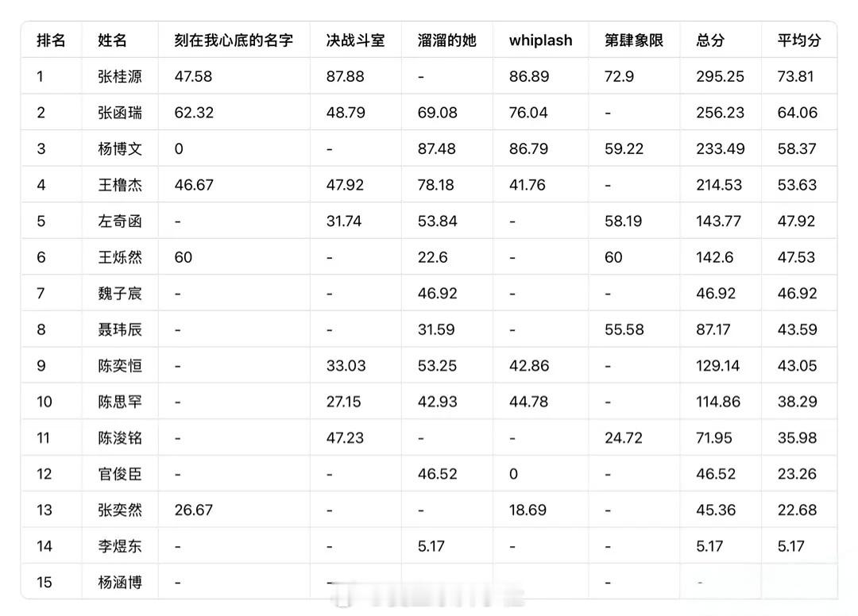
Task: Click the name 官俊臣
Action: (120, 474)
